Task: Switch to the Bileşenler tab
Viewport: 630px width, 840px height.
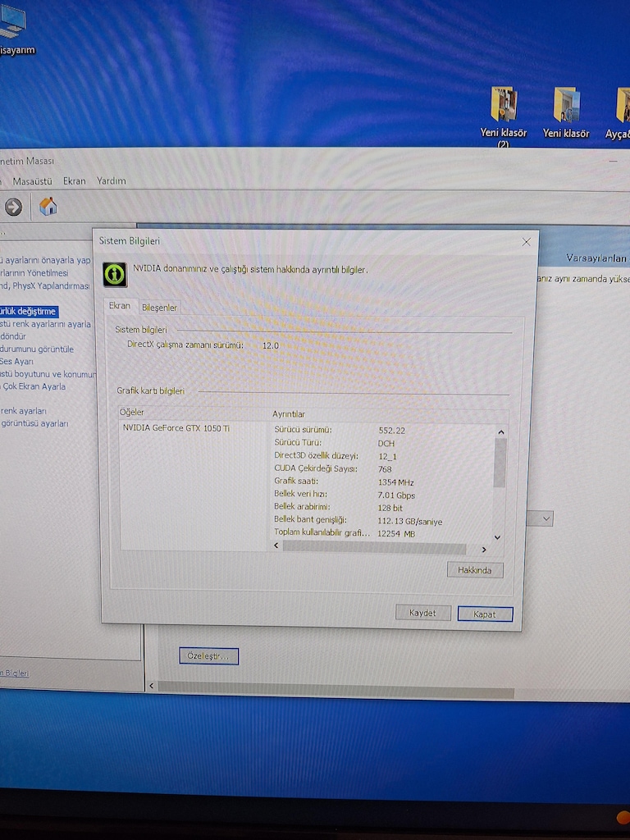Action: pyautogui.click(x=159, y=308)
